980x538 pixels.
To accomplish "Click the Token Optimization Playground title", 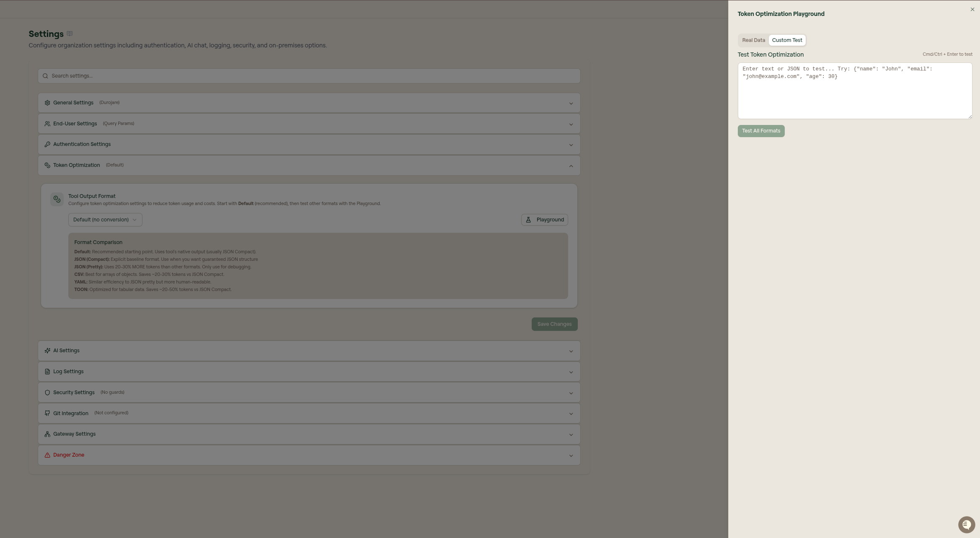I will [x=781, y=14].
